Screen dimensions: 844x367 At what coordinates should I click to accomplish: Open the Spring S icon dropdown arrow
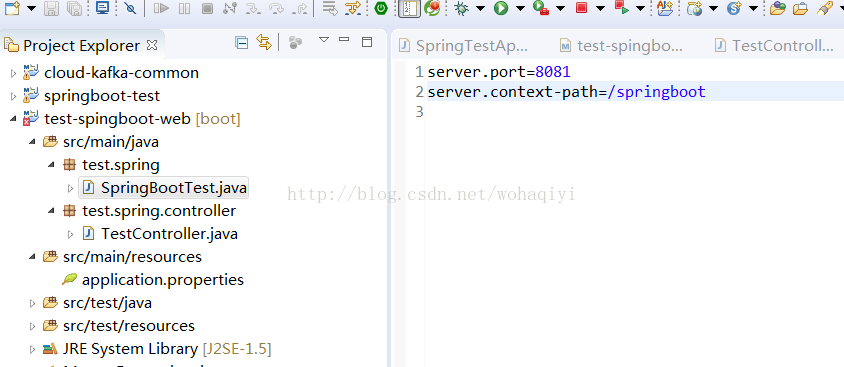(754, 9)
